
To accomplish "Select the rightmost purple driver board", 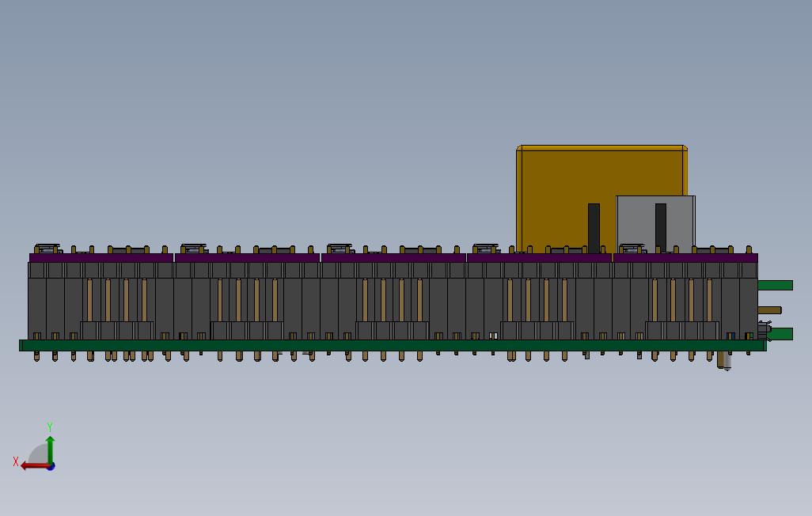I will pos(685,257).
